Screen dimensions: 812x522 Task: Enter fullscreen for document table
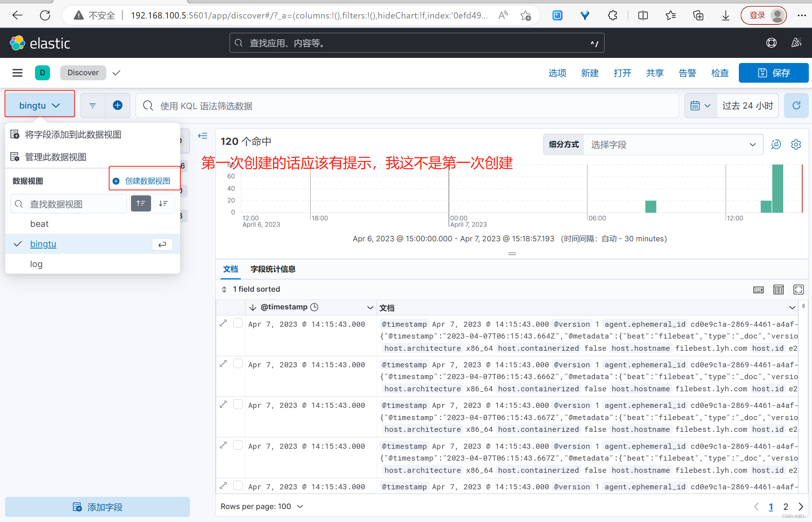798,290
